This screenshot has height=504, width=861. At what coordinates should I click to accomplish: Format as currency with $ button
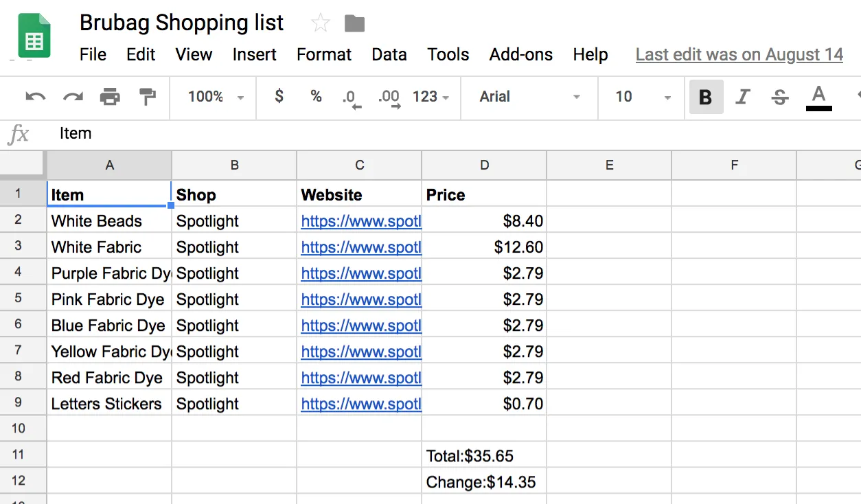(279, 96)
